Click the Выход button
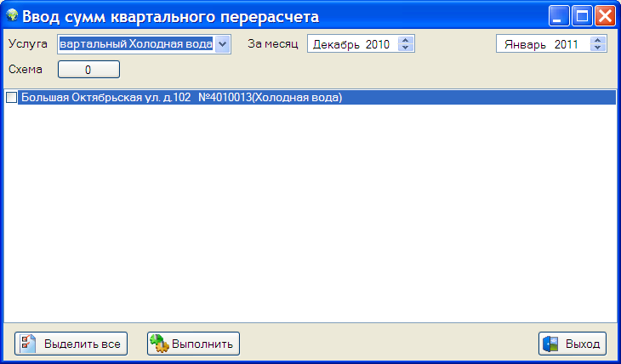The height and width of the screenshot is (364, 621). click(x=573, y=344)
